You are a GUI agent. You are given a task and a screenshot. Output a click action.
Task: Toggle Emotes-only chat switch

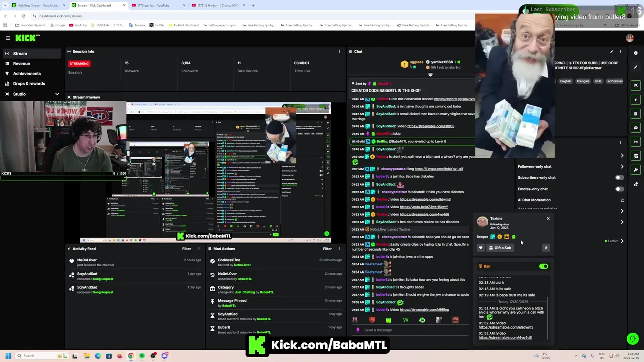coord(619,189)
